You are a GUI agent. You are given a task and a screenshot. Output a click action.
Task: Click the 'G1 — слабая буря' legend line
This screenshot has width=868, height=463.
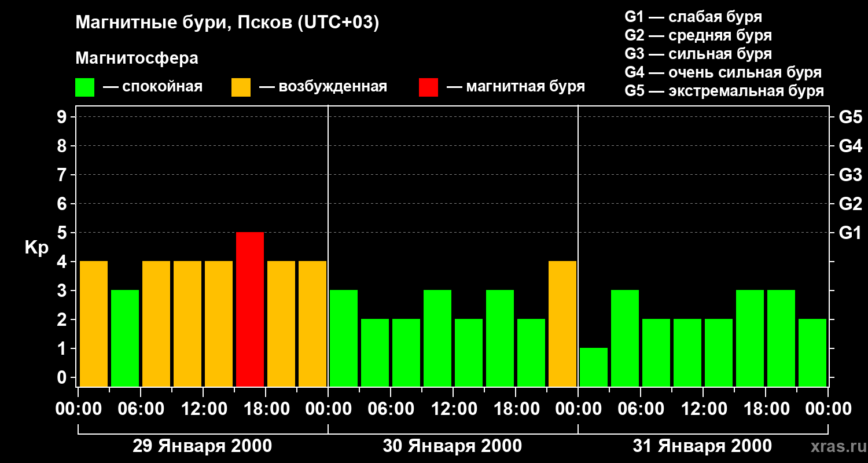693,17
